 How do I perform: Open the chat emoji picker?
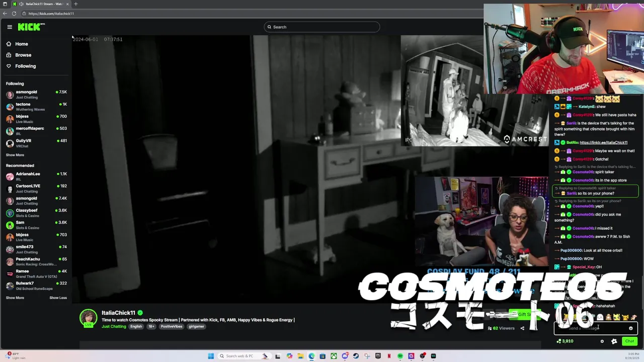point(631,328)
